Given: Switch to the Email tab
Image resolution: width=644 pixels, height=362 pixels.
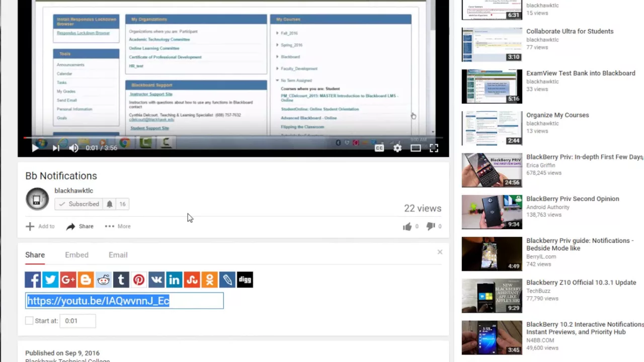Looking at the screenshot, I should coord(118,255).
